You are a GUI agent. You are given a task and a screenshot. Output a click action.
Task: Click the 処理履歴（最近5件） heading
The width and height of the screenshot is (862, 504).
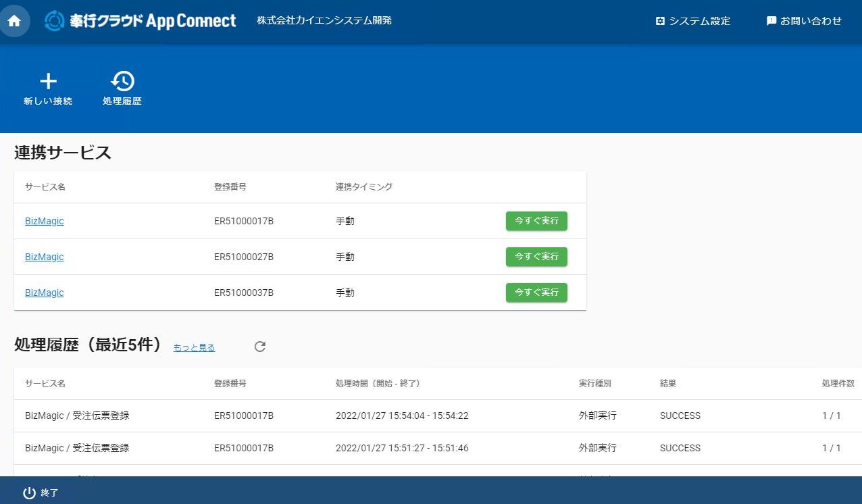[x=88, y=345]
